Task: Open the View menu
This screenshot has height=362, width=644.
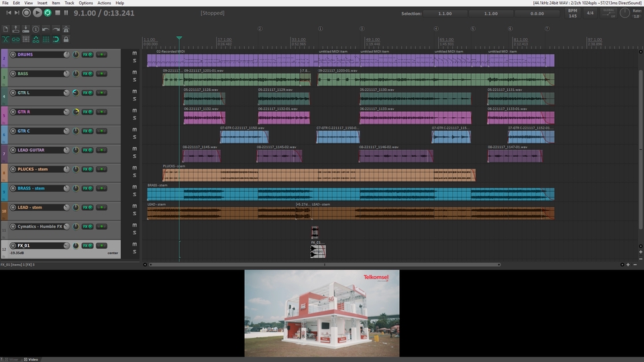Action: tap(28, 3)
